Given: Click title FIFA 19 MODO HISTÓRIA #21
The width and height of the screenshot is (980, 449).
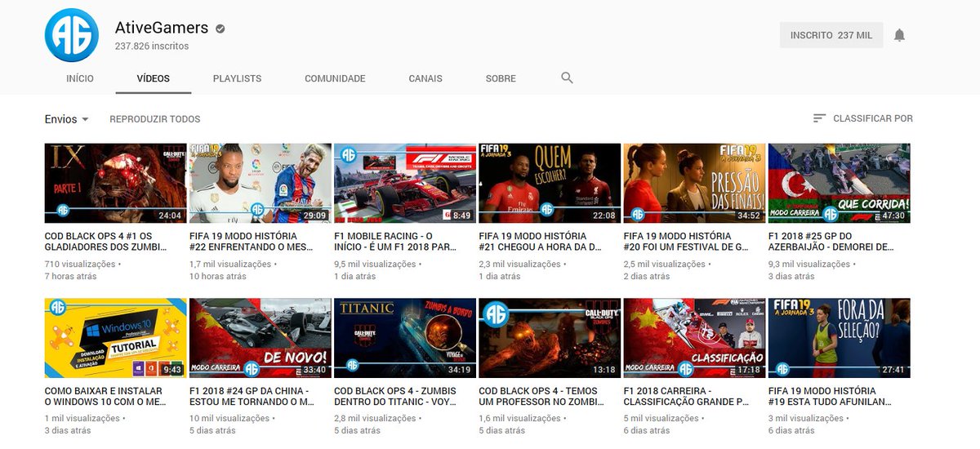Looking at the screenshot, I should (x=542, y=242).
